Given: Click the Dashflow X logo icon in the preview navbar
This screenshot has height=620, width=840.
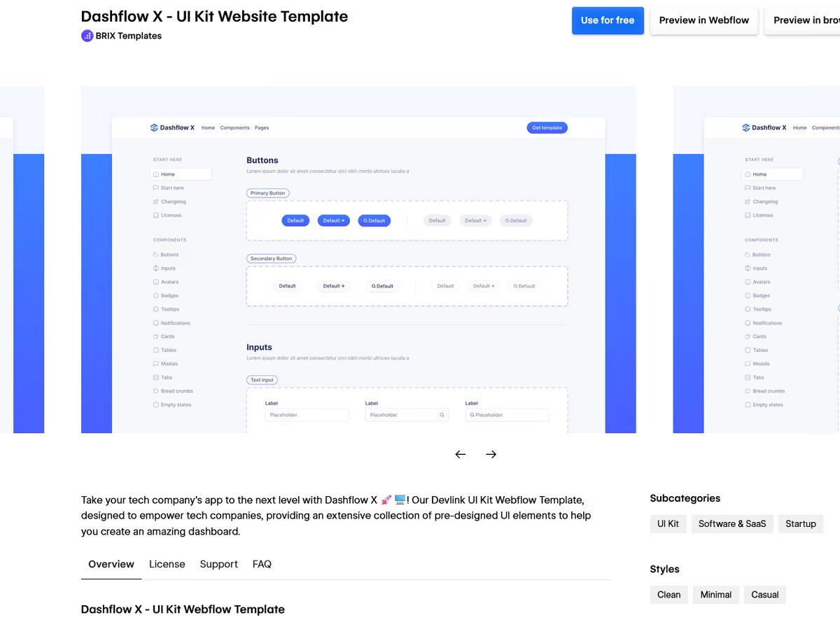Looking at the screenshot, I should pos(154,127).
